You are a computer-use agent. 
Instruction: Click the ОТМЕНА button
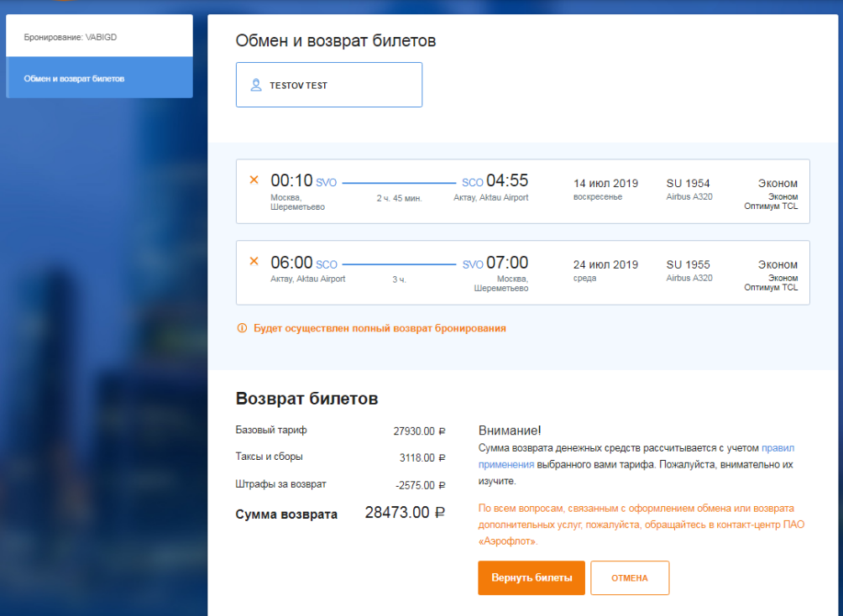coord(630,578)
